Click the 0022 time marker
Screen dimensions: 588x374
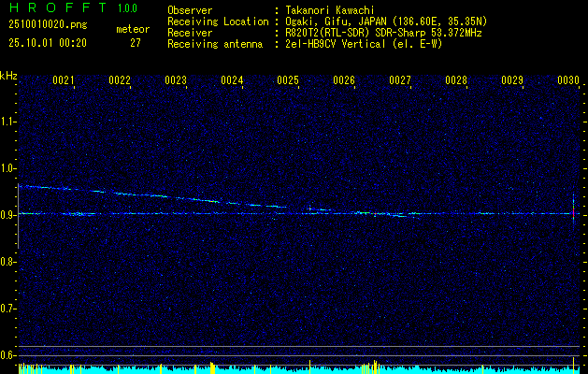click(120, 80)
